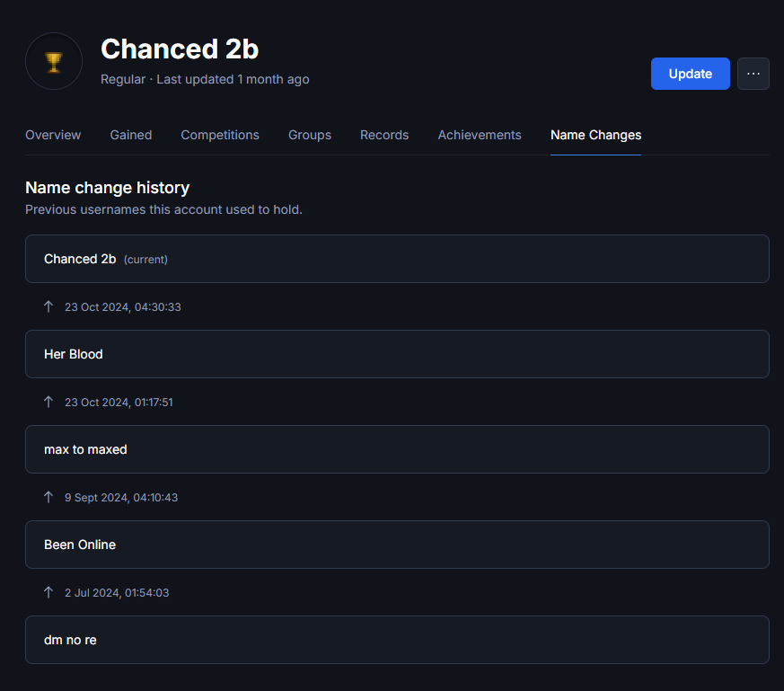Update the player profile
The image size is (784, 691).
click(690, 74)
